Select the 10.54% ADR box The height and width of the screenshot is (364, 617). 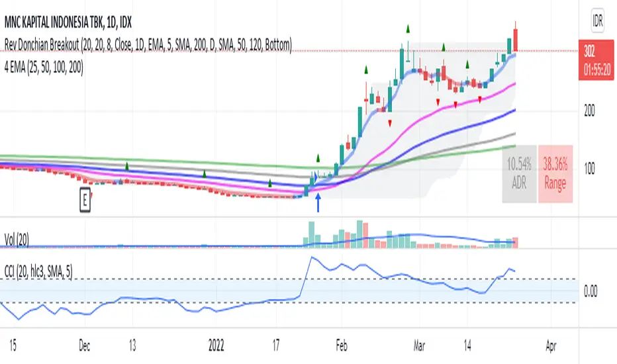pos(520,173)
